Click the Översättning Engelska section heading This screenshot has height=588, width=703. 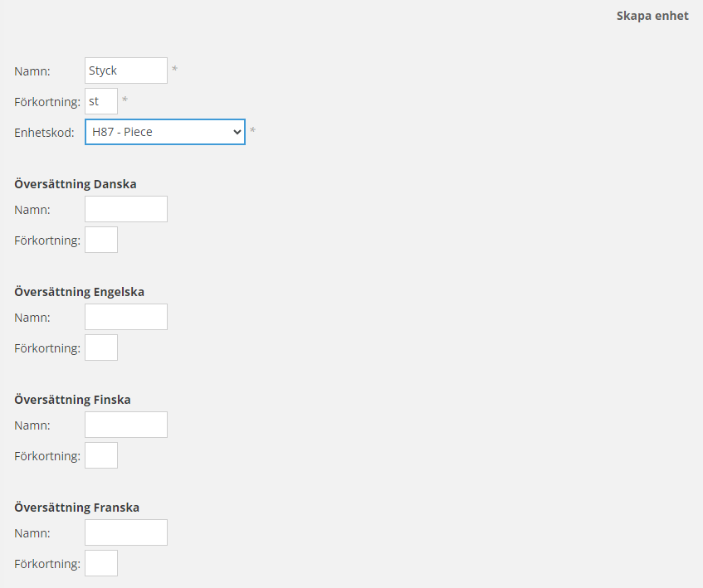pyautogui.click(x=80, y=291)
